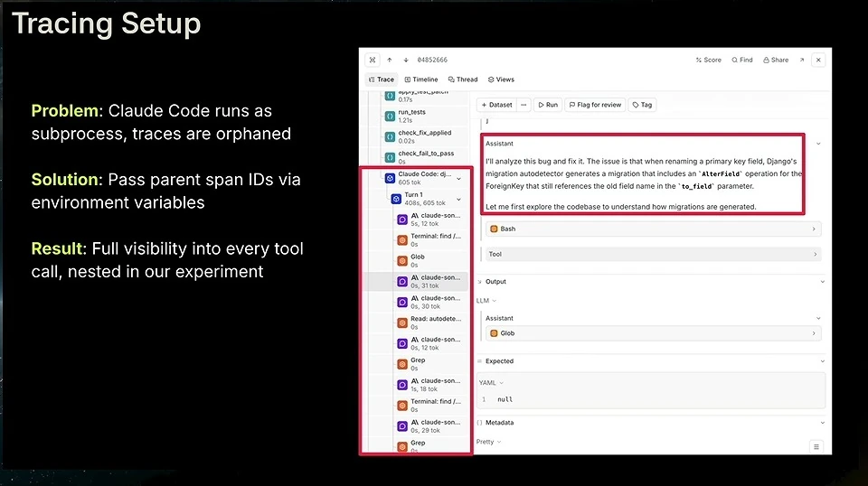868x486 pixels.
Task: Click the Glob tool icon in tree
Action: tap(402, 261)
